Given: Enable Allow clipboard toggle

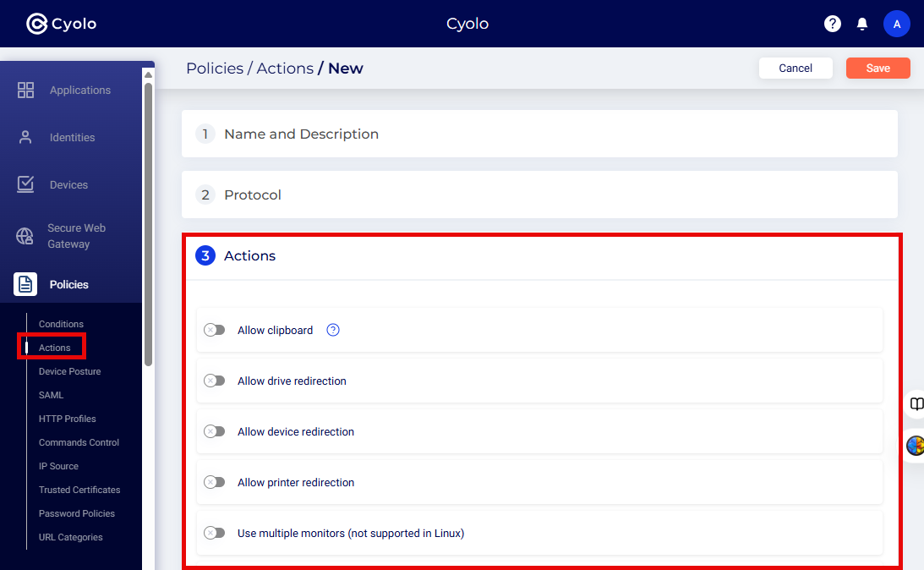Looking at the screenshot, I should (x=215, y=330).
